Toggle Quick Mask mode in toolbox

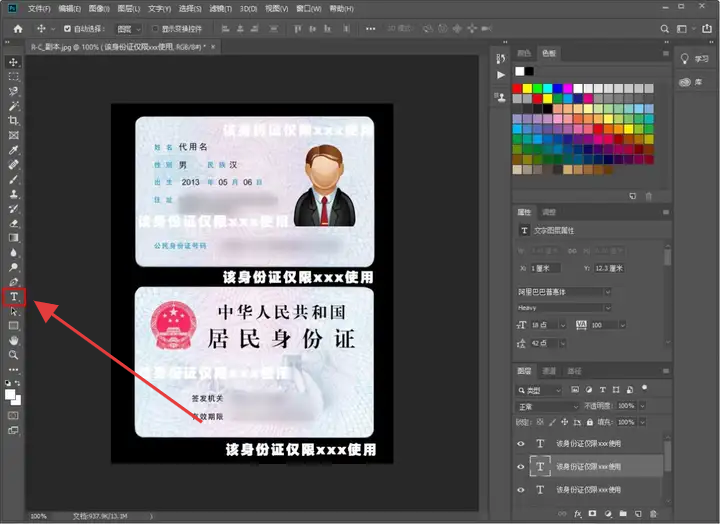tap(13, 416)
